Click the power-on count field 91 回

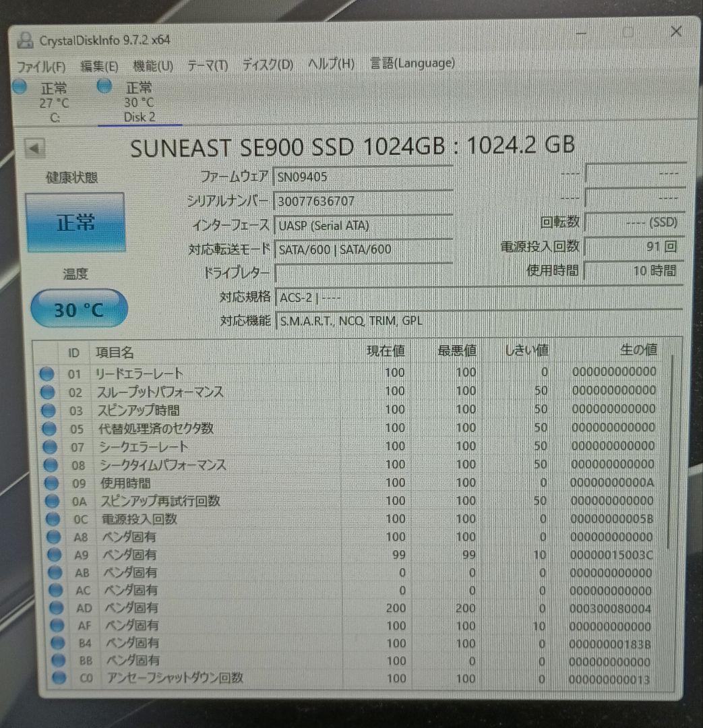[634, 246]
